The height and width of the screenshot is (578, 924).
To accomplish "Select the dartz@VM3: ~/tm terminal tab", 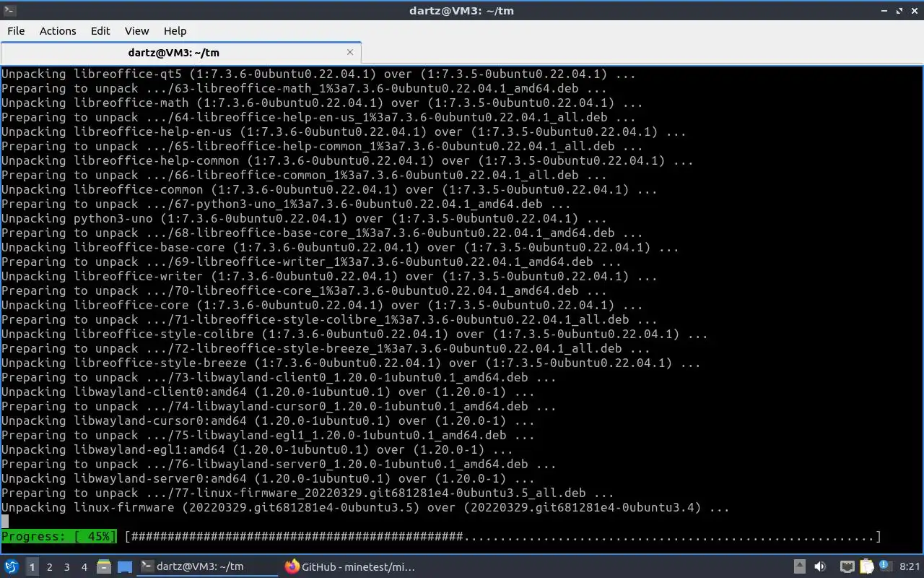I will click(173, 52).
